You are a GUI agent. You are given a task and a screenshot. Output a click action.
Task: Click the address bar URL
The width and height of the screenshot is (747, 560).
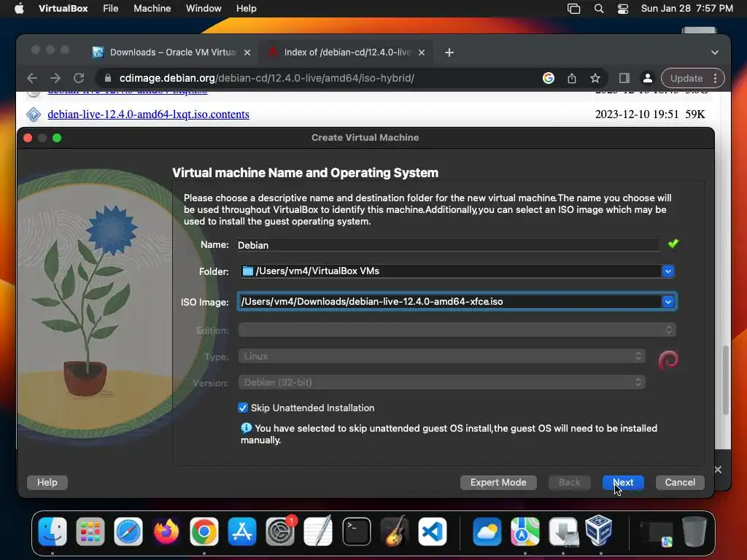pyautogui.click(x=267, y=78)
